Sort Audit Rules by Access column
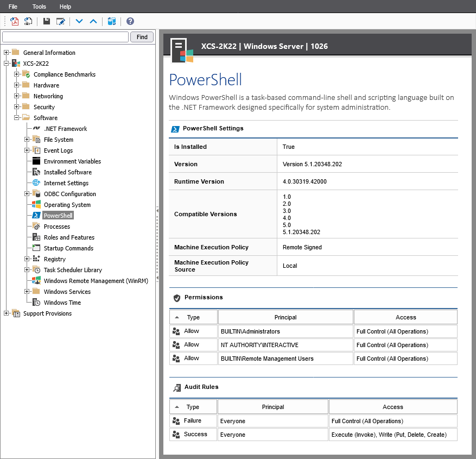 coord(393,407)
